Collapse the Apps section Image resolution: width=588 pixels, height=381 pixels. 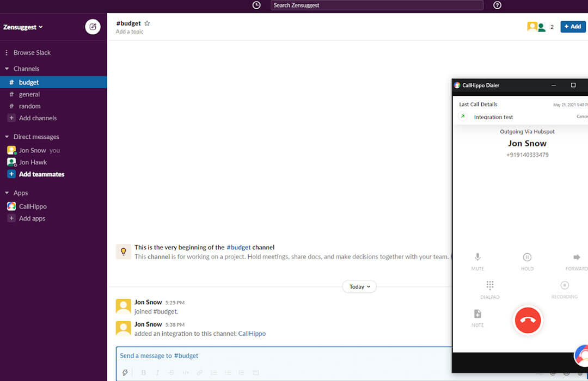point(7,193)
